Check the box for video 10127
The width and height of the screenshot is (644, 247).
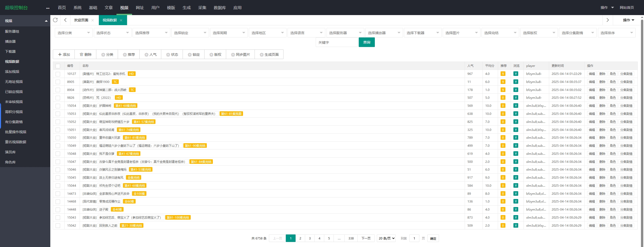58,74
